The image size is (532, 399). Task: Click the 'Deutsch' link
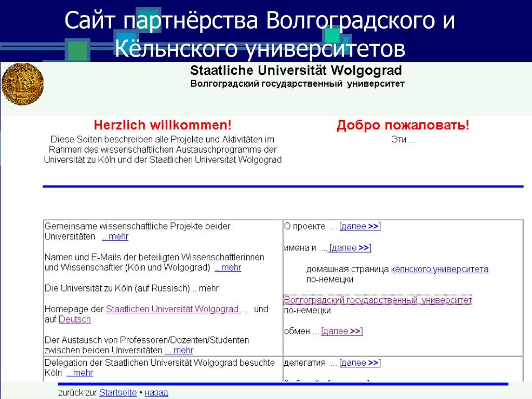pos(75,320)
